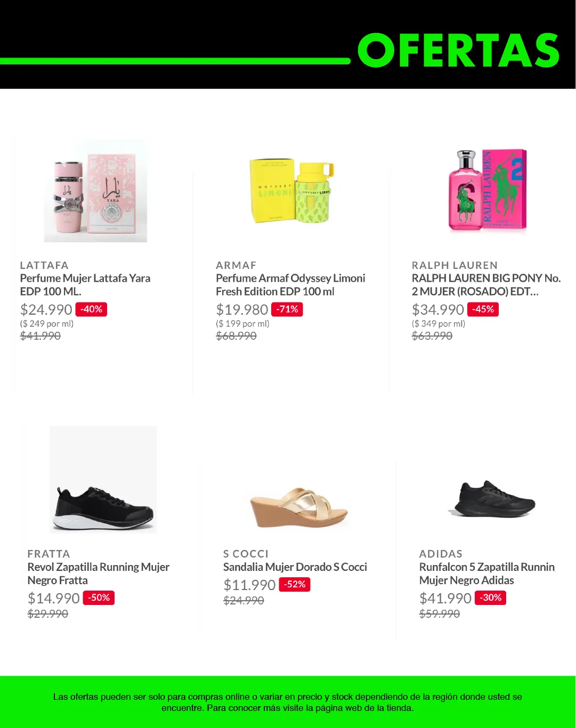Open the gold S Cocci sandal image
This screenshot has width=576, height=728.
coord(299,506)
